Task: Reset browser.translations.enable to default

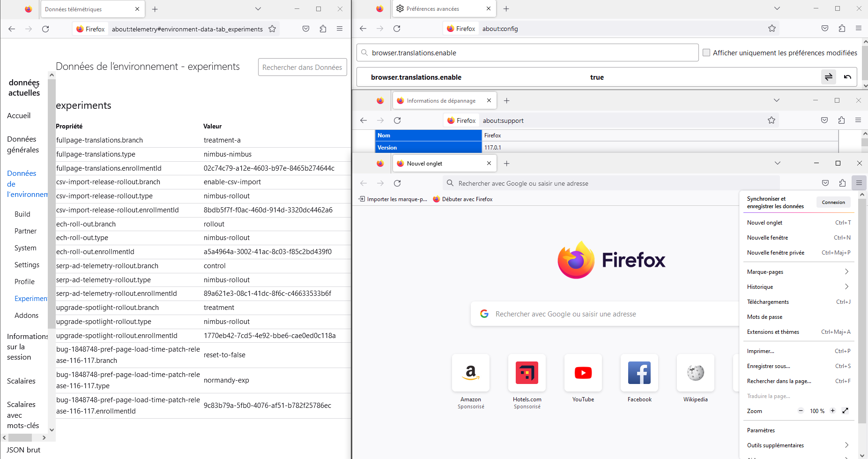Action: tap(847, 77)
